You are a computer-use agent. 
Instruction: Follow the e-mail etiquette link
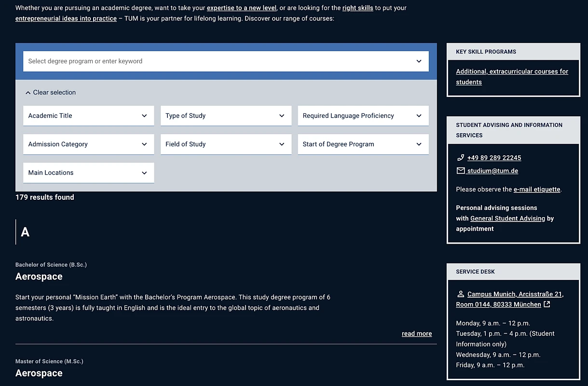[x=536, y=189]
